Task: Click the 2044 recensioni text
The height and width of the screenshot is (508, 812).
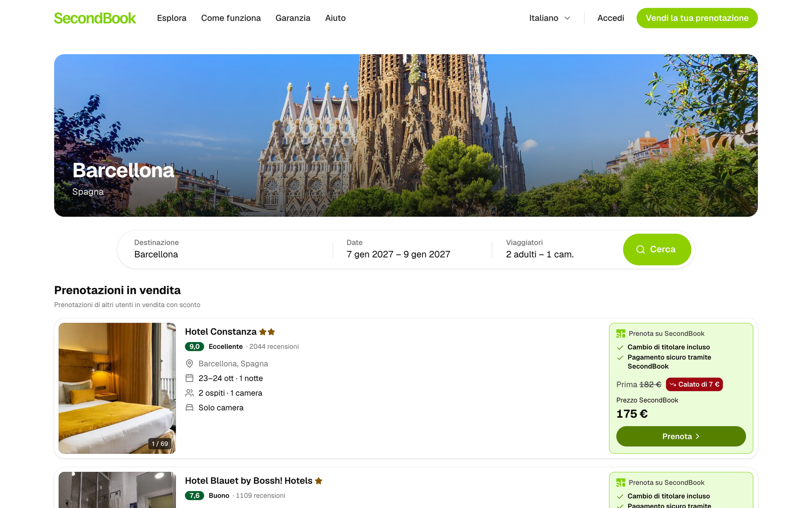Action: (274, 347)
